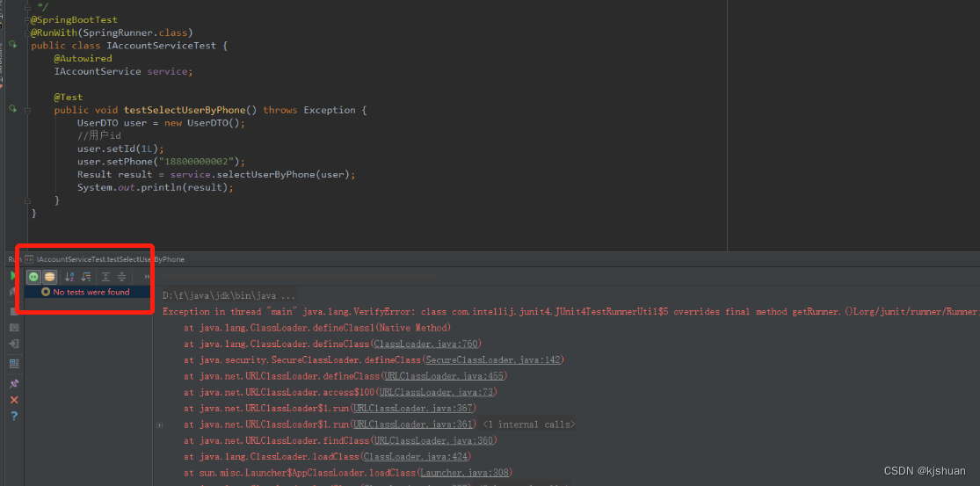Expand all test tree nodes
This screenshot has height=486, width=980.
coord(106,277)
